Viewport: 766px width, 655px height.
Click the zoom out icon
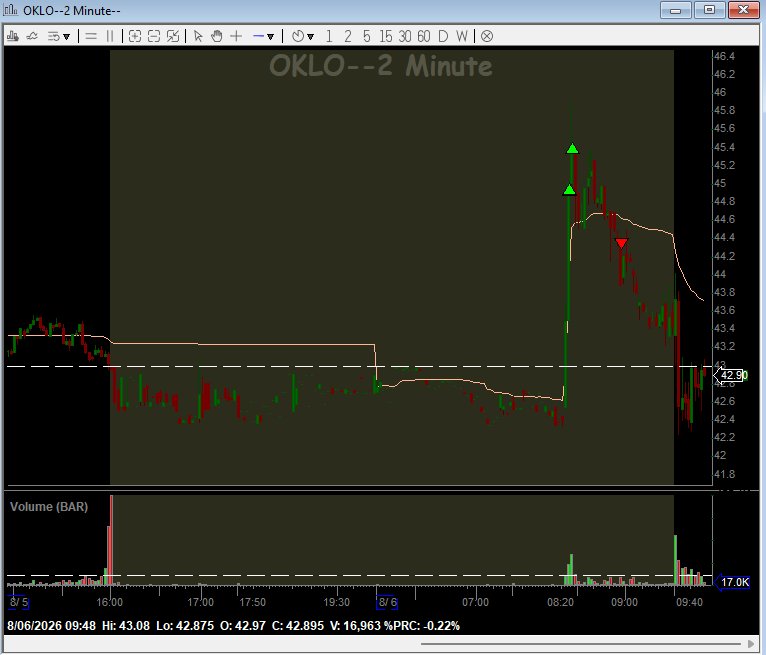[x=154, y=36]
